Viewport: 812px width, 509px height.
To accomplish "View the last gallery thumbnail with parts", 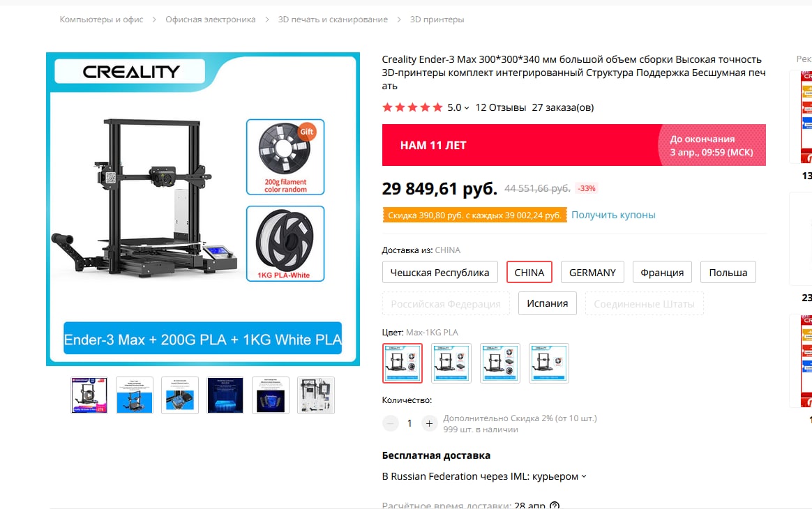I will click(x=316, y=395).
